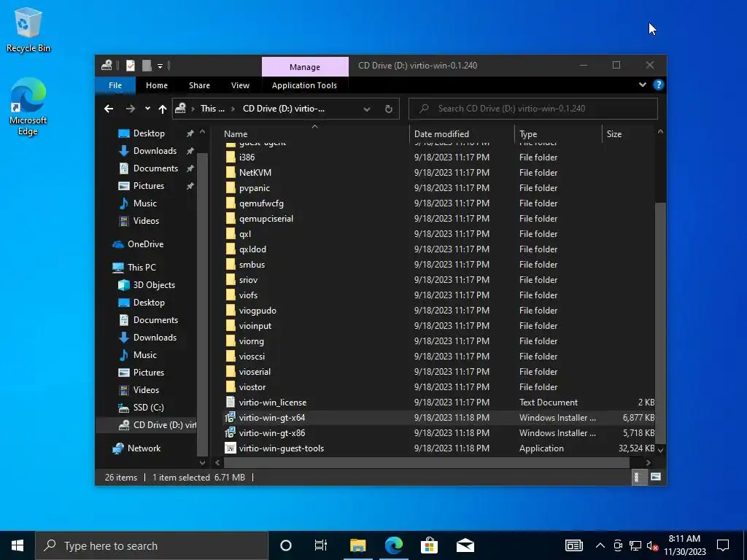The height and width of the screenshot is (560, 747).
Task: Open the notification Action Center
Action: point(723,545)
